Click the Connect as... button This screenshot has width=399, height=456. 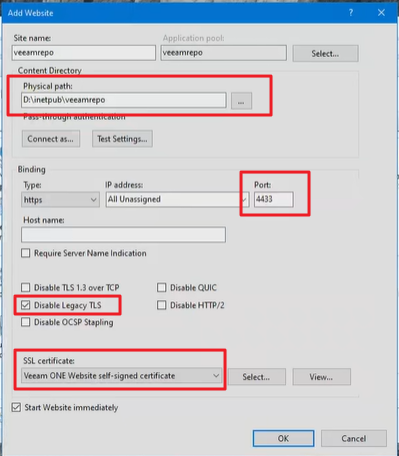tap(51, 139)
